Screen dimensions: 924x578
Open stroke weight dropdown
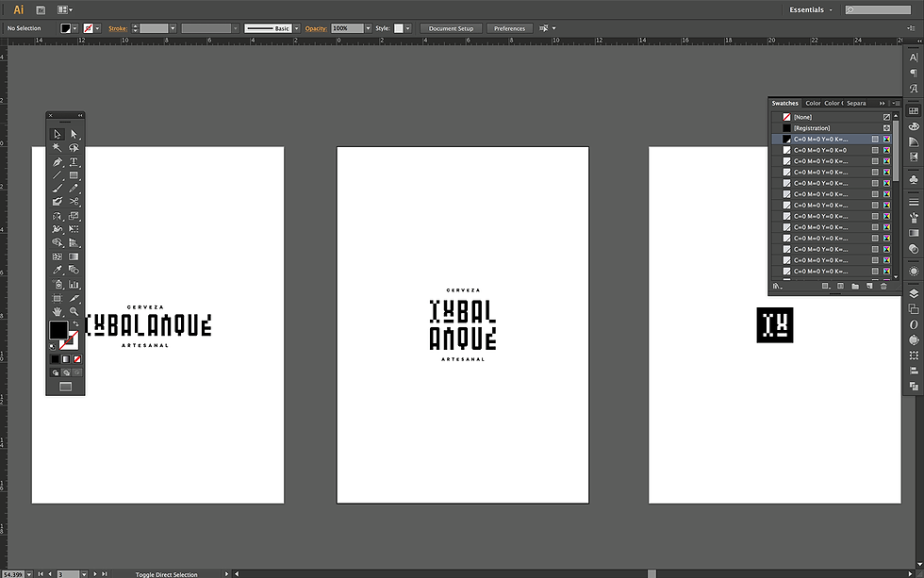pos(173,28)
